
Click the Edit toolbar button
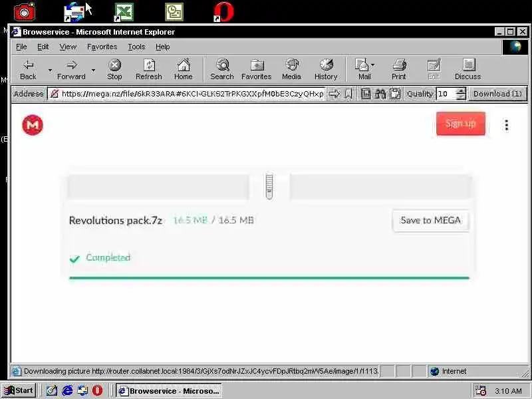click(x=434, y=70)
